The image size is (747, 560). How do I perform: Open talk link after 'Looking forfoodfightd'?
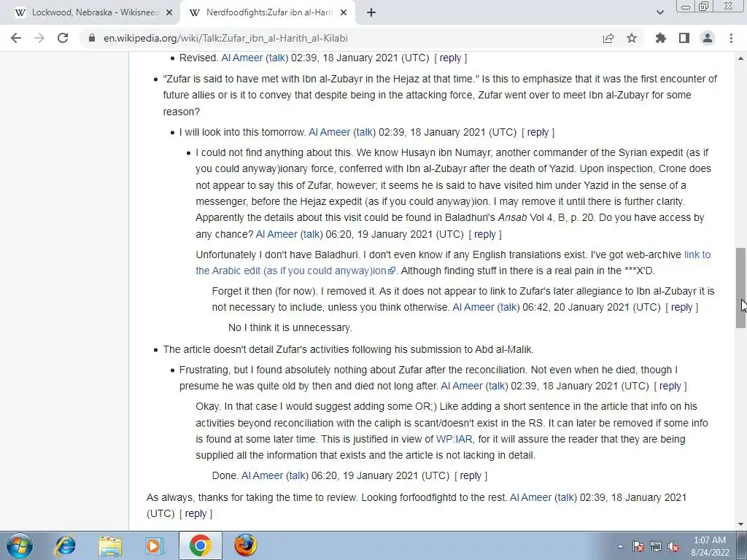click(x=565, y=497)
